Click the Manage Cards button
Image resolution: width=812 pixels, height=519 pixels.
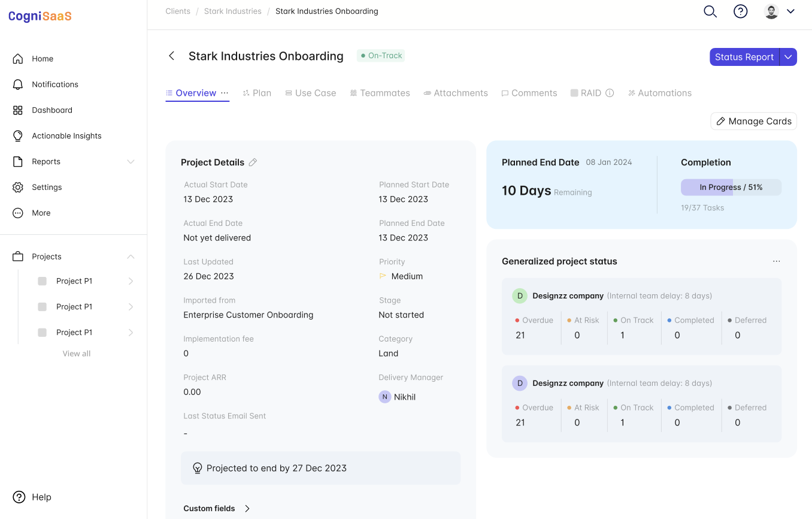point(753,121)
